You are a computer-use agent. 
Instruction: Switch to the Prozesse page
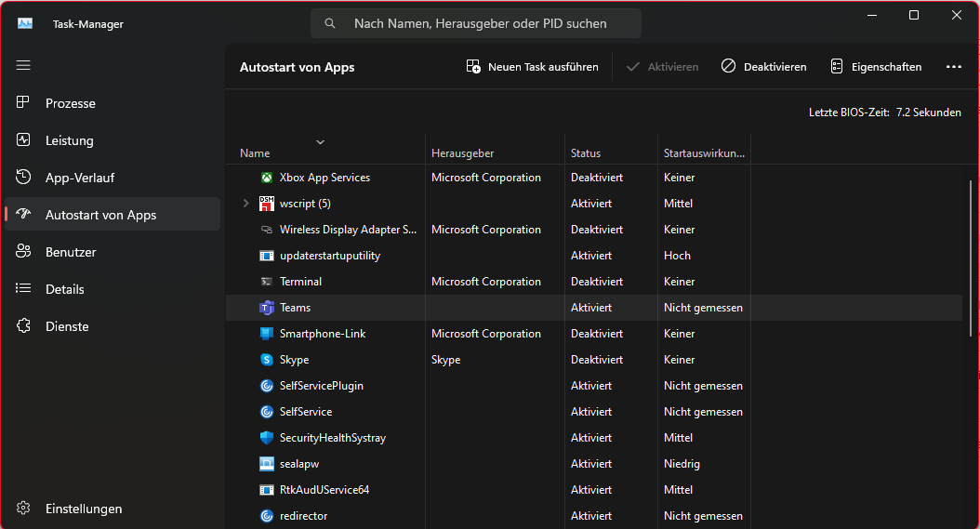[70, 103]
